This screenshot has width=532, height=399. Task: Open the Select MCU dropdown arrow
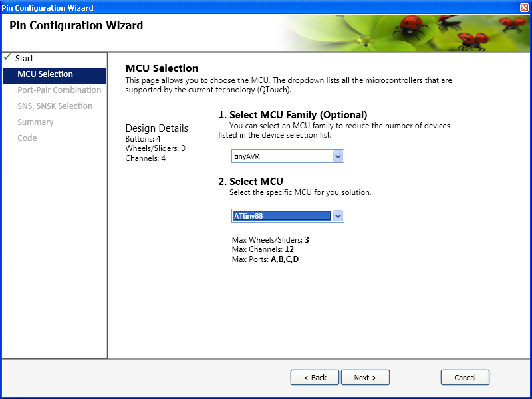click(x=338, y=216)
